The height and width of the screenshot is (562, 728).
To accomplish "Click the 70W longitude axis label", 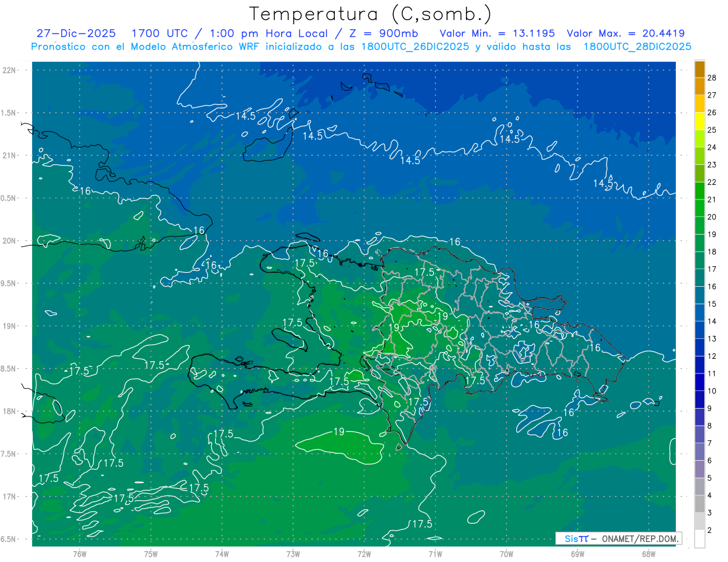I will tap(507, 554).
